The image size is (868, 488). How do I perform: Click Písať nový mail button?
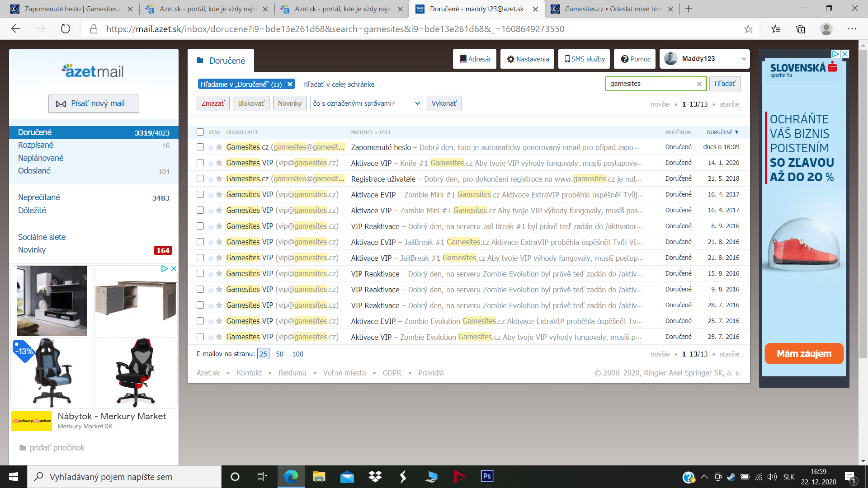pos(94,103)
